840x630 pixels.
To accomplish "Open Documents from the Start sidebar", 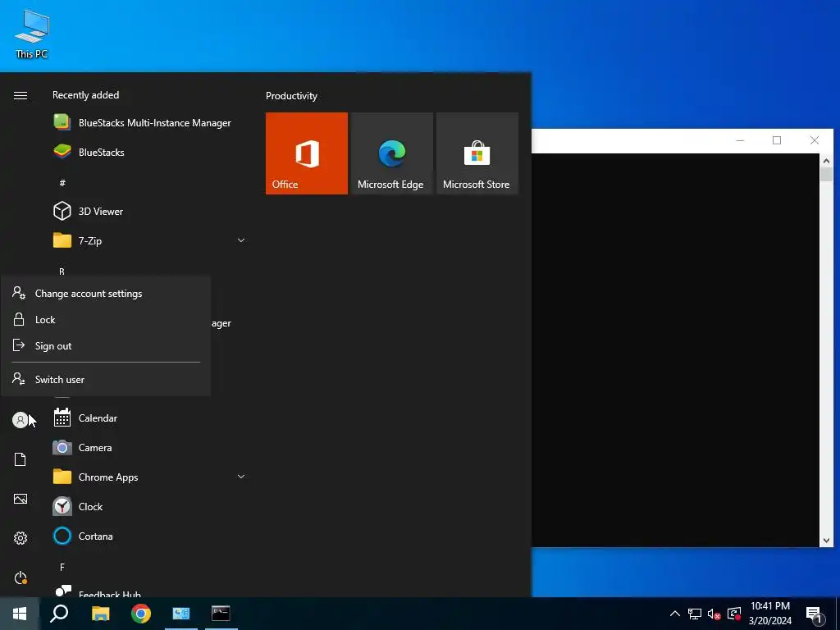I will pos(20,459).
